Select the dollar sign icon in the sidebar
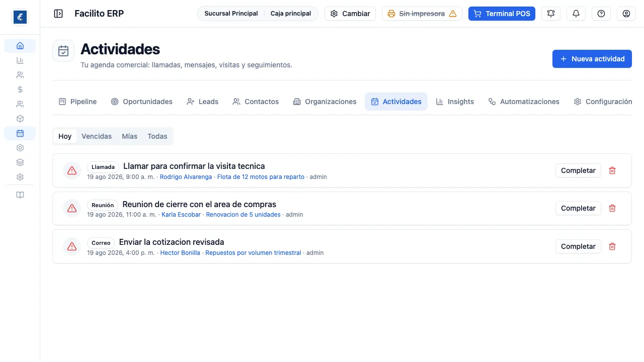644x362 pixels. point(20,89)
